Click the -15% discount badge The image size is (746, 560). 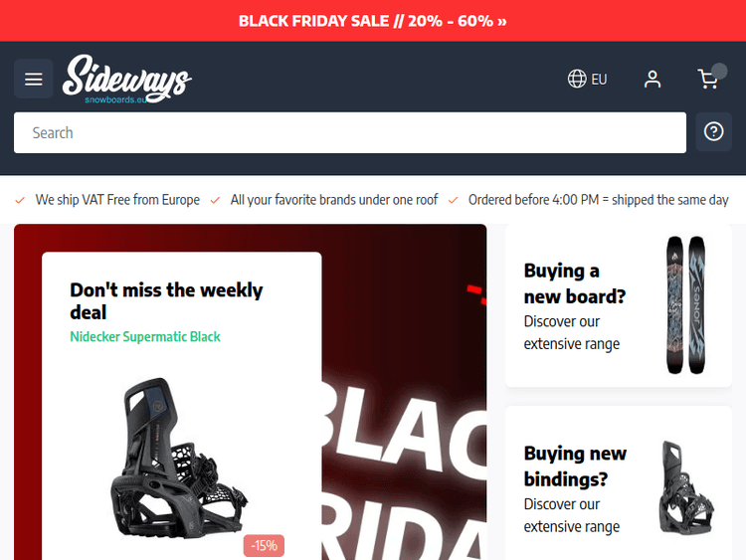pyautogui.click(x=264, y=546)
